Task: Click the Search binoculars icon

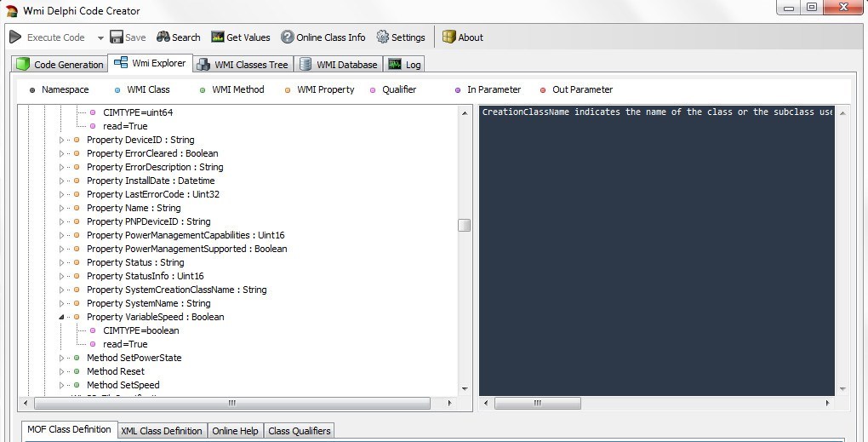Action: tap(163, 37)
